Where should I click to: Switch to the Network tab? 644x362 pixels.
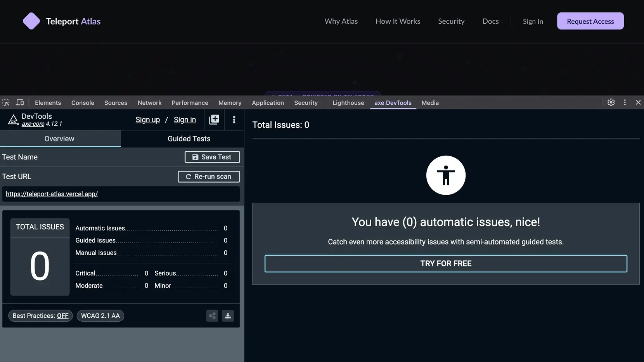click(149, 103)
